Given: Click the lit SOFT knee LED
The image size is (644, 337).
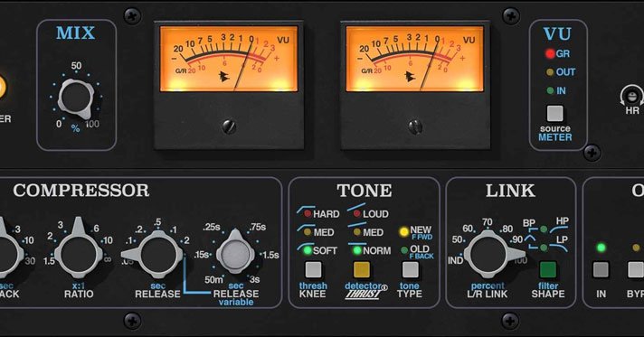Looking at the screenshot, I should (308, 250).
